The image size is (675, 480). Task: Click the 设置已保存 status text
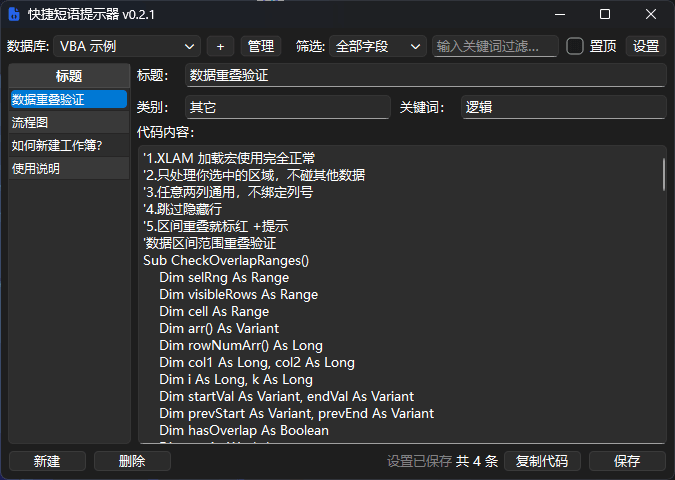pyautogui.click(x=419, y=461)
